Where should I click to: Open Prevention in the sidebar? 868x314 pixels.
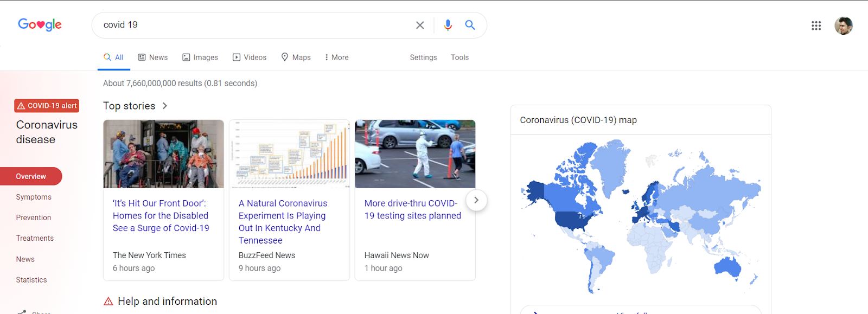point(34,217)
